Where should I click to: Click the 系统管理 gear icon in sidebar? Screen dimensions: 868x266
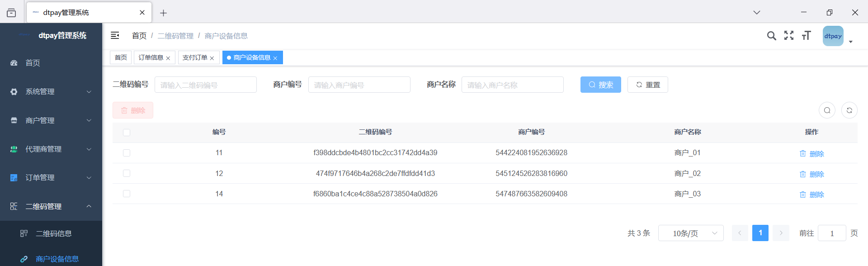14,92
